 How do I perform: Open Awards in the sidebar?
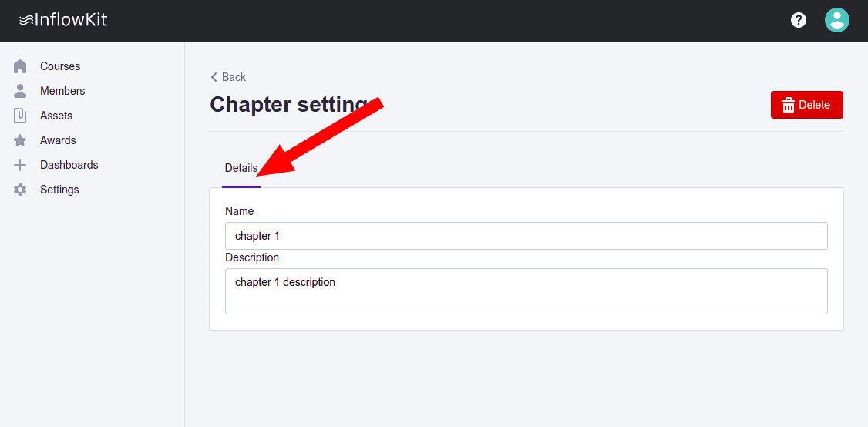pyautogui.click(x=58, y=140)
